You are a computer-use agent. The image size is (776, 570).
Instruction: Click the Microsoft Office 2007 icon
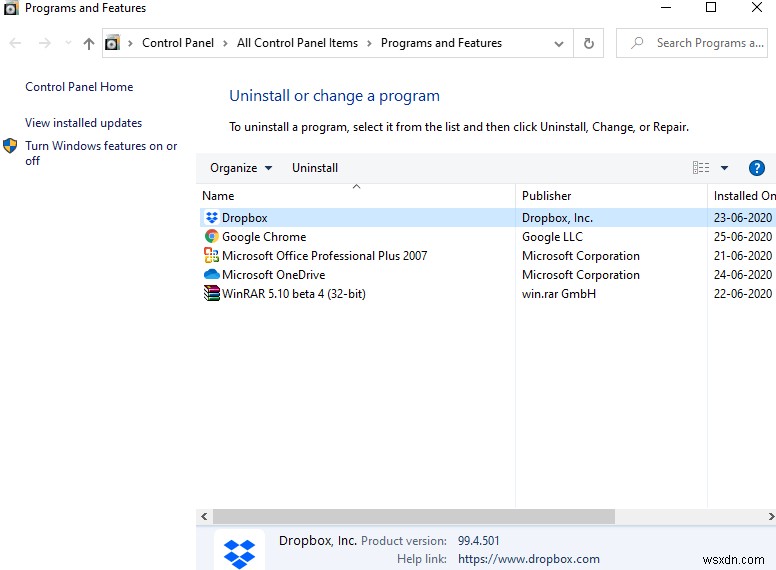212,255
